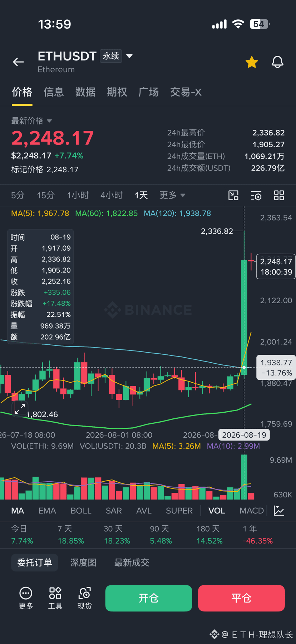This screenshot has width=296, height=644.
Task: Tap 7 天 18.85% performance
Action: point(71,535)
